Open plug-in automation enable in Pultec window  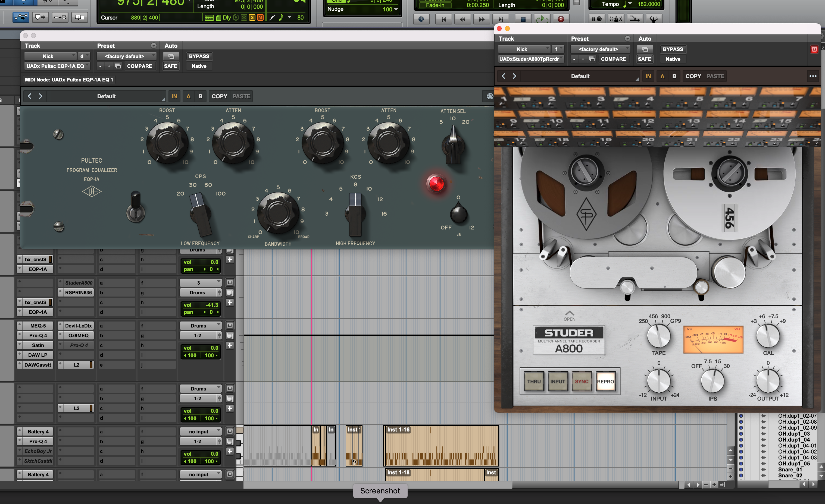pos(171,56)
